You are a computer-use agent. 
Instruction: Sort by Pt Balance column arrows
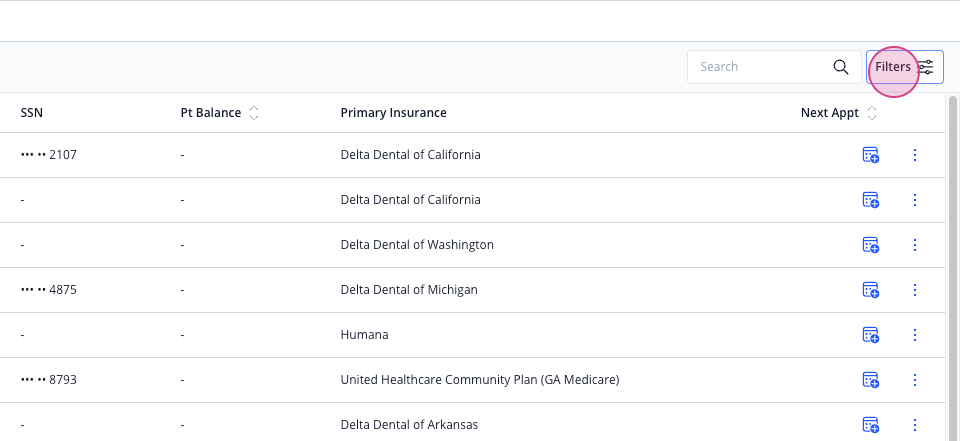tap(254, 113)
